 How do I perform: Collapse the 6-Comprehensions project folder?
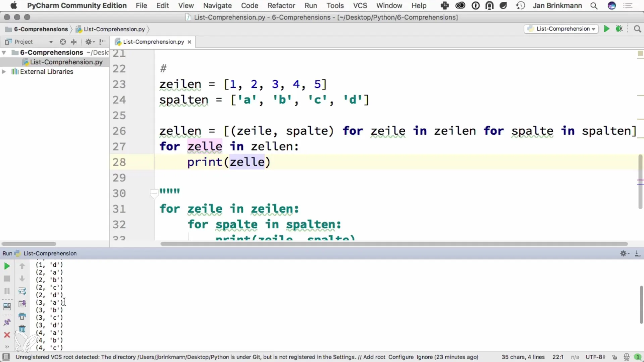[x=4, y=53]
